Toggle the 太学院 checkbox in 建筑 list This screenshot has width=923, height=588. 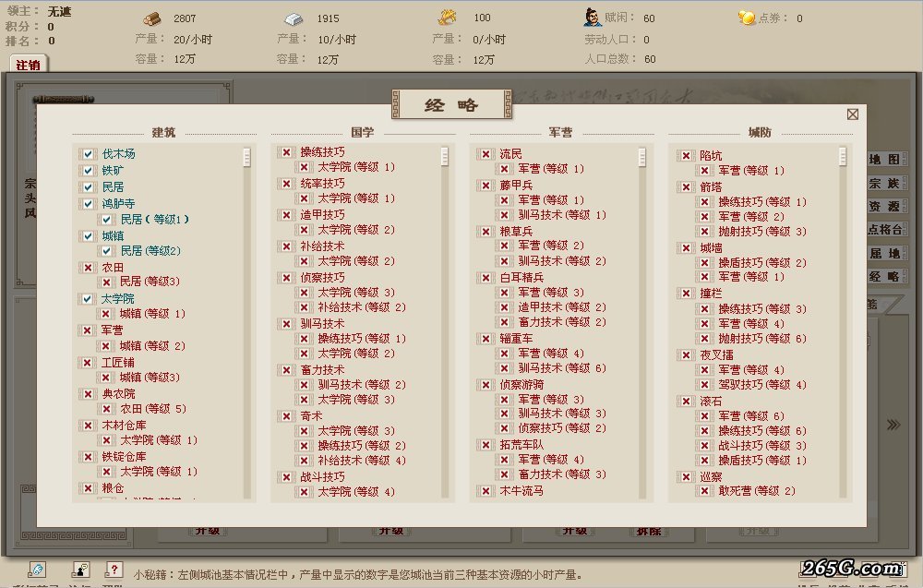coord(88,299)
